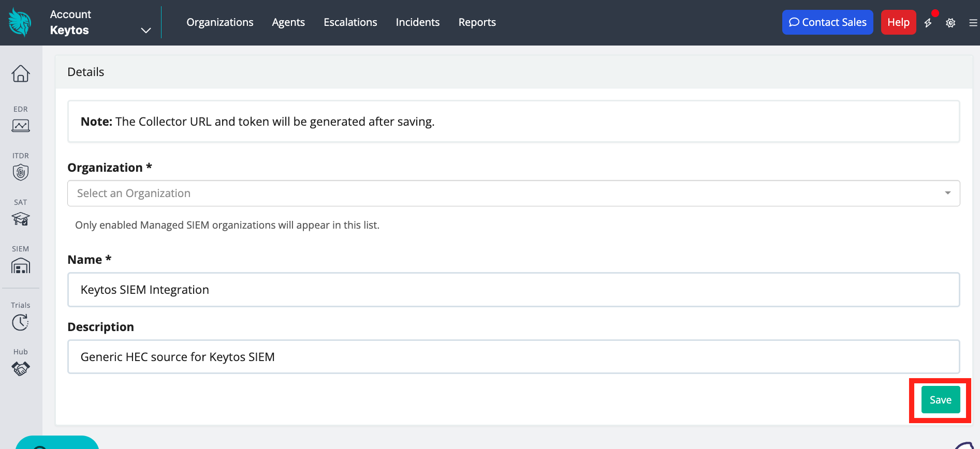Screen dimensions: 980x449
Task: Expand the Keytos account switcher chevron
Action: (146, 31)
